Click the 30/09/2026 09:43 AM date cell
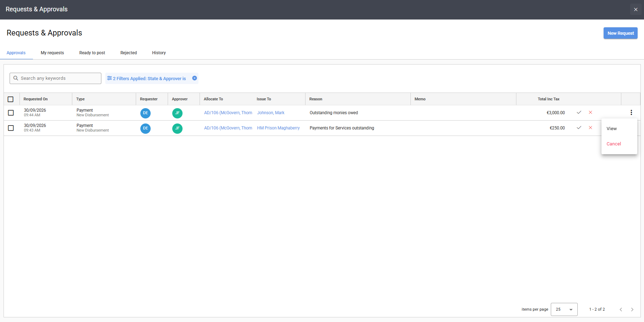This screenshot has height=322, width=644. click(35, 128)
